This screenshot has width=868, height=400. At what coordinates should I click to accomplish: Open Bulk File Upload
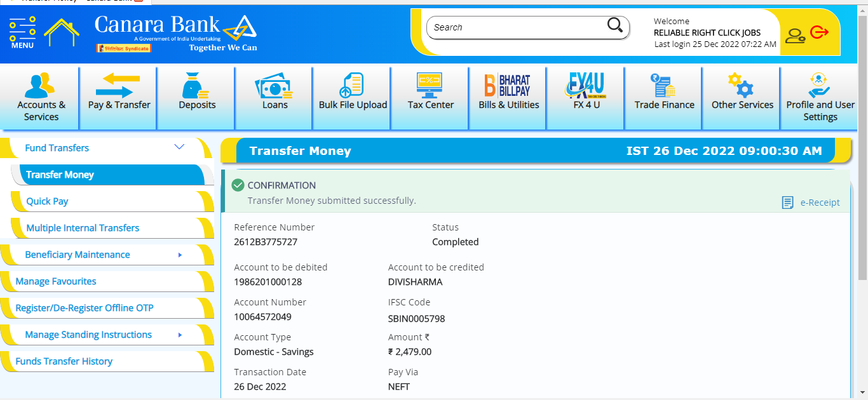click(x=353, y=98)
